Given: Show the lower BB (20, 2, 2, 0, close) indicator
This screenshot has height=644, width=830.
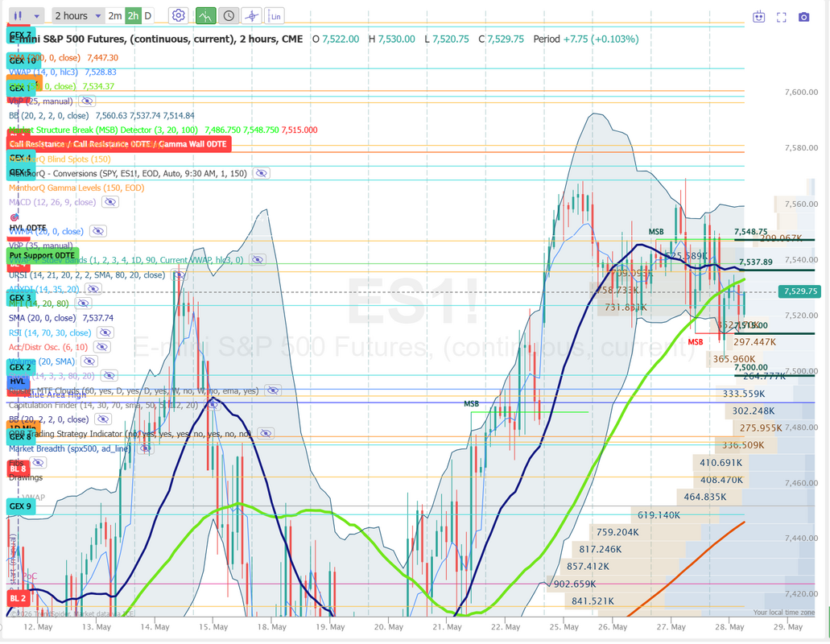Looking at the screenshot, I should [103, 419].
